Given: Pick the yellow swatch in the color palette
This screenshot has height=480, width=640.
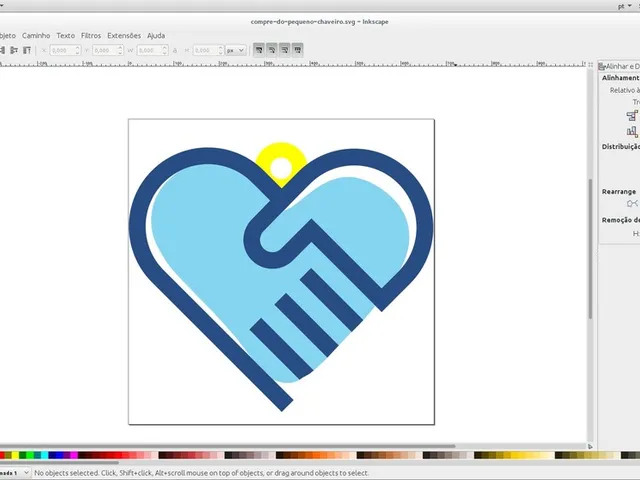Looking at the screenshot, I should point(15,455).
